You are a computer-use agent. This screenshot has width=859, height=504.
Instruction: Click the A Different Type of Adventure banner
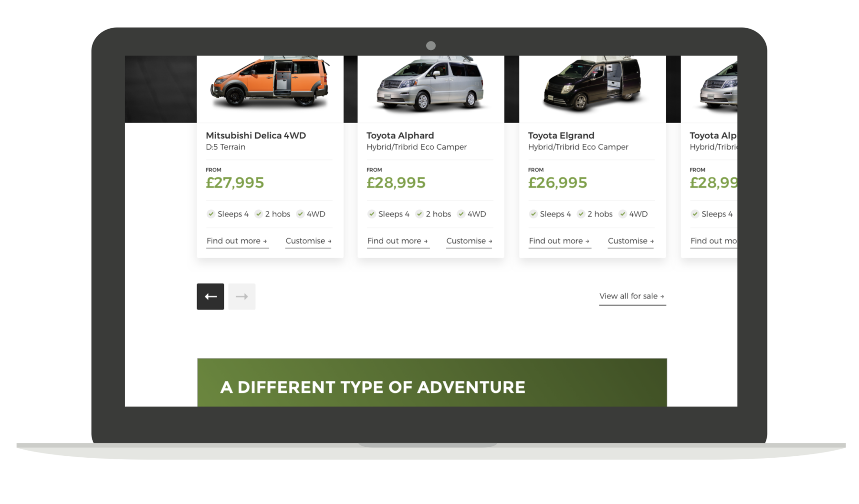(x=432, y=382)
